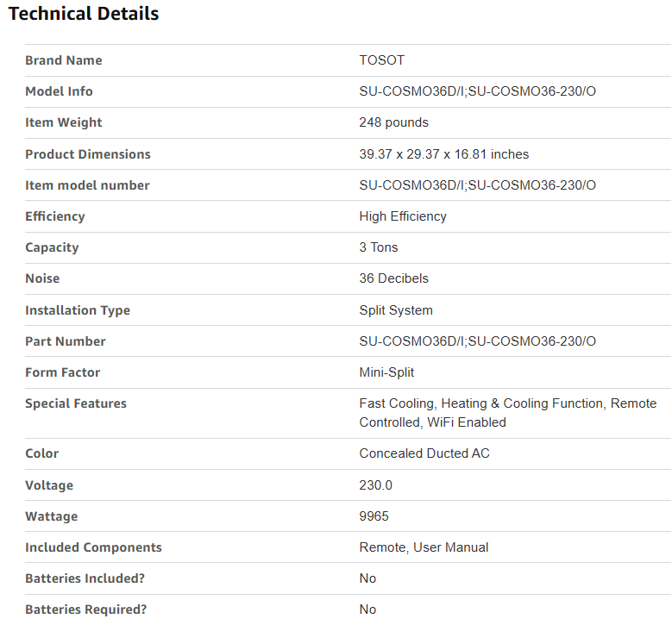Click the Technical Details heading
Screen dimensions: 672x625
pos(84,14)
